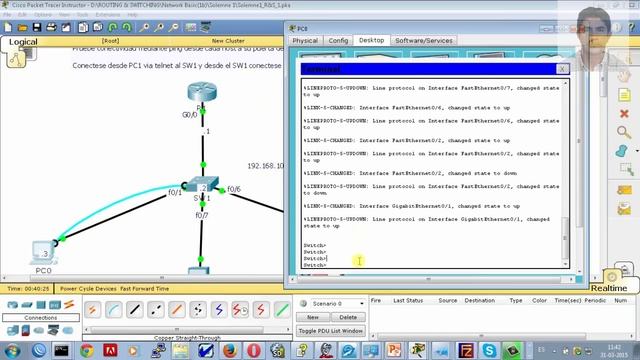Click the workspace horizontal scrollbar
Image resolution: width=640 pixels, height=360 pixels.
pos(162,278)
